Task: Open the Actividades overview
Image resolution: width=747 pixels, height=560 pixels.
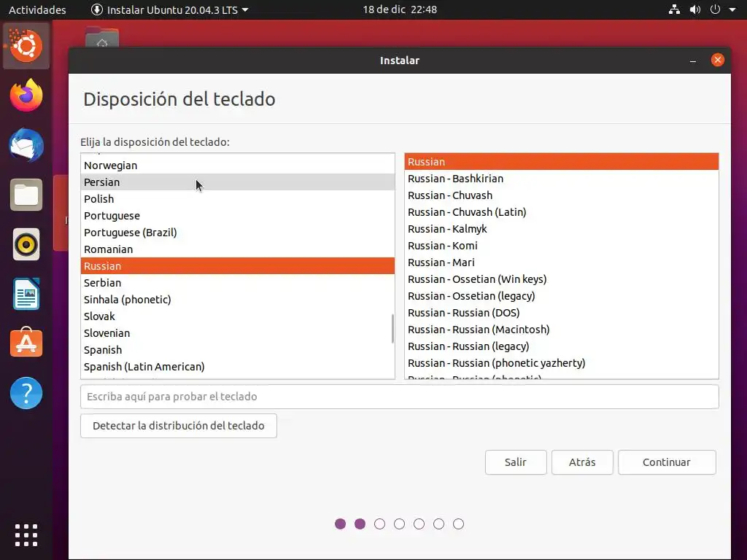Action: (37, 9)
